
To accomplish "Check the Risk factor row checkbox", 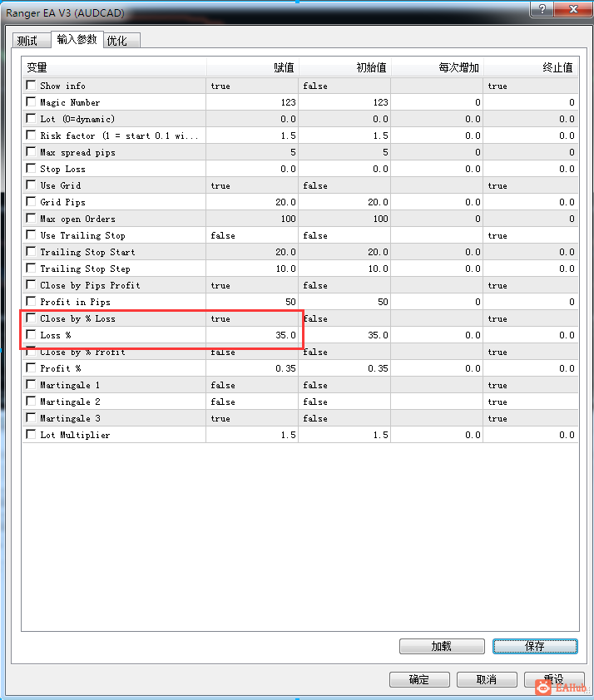I will point(31,135).
